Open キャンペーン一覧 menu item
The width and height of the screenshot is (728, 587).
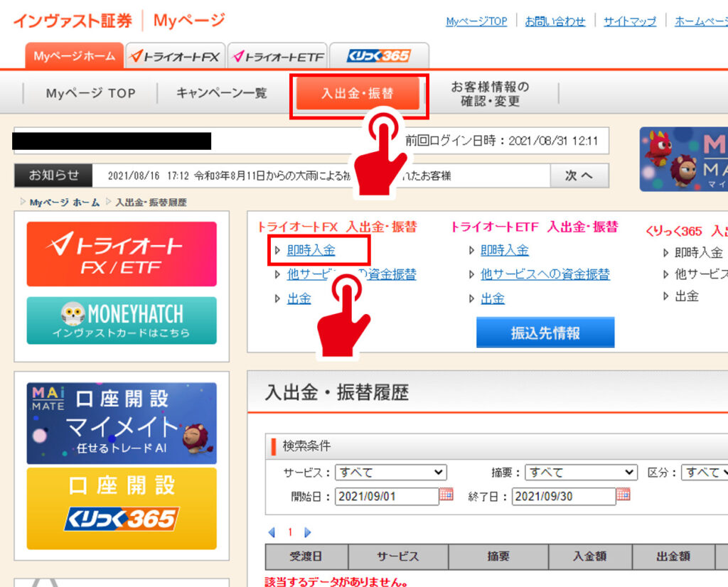(221, 93)
